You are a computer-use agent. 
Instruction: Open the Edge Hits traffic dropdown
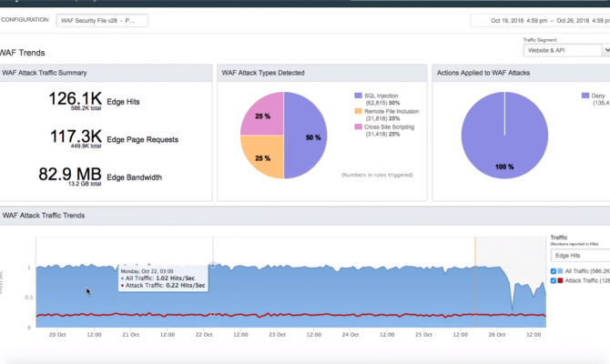581,256
